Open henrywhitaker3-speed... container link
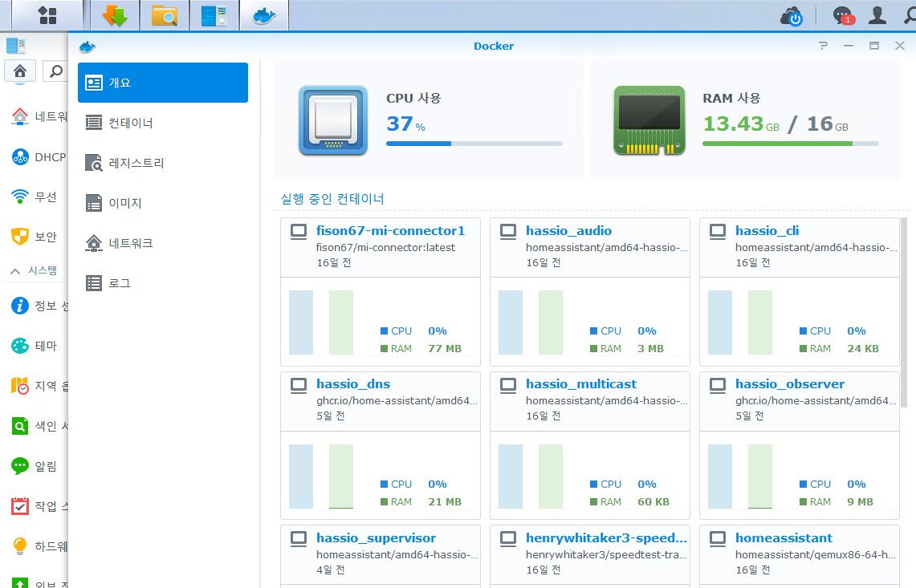Viewport: 916px width, 588px height. [606, 538]
